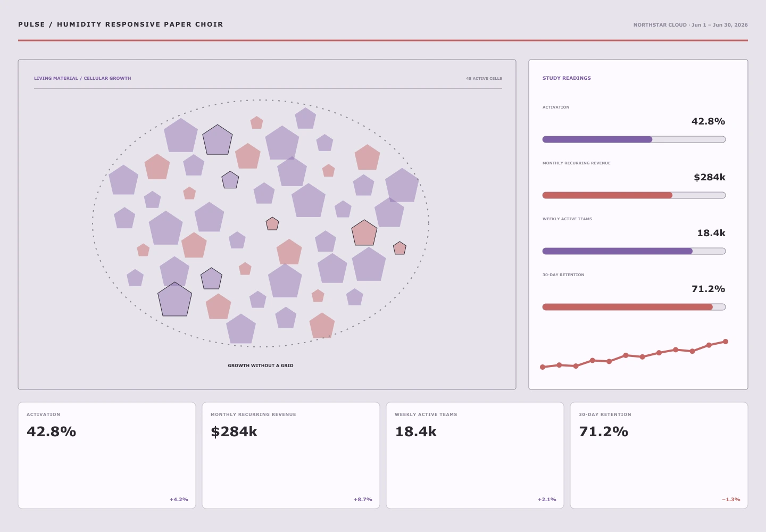Click the last point of the trend sparkline
The width and height of the screenshot is (766, 532).
[726, 342]
